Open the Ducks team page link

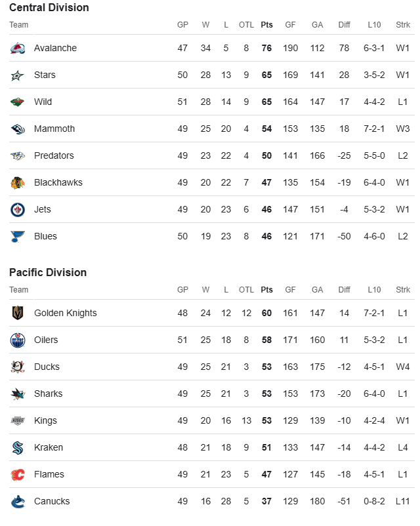click(x=47, y=367)
